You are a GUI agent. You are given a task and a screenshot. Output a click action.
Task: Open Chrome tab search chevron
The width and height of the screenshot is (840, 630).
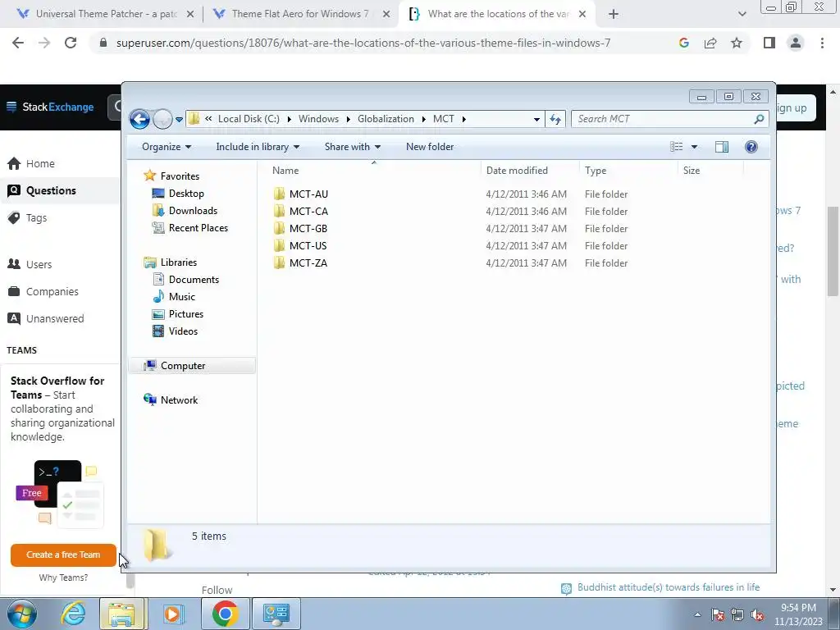tap(742, 14)
